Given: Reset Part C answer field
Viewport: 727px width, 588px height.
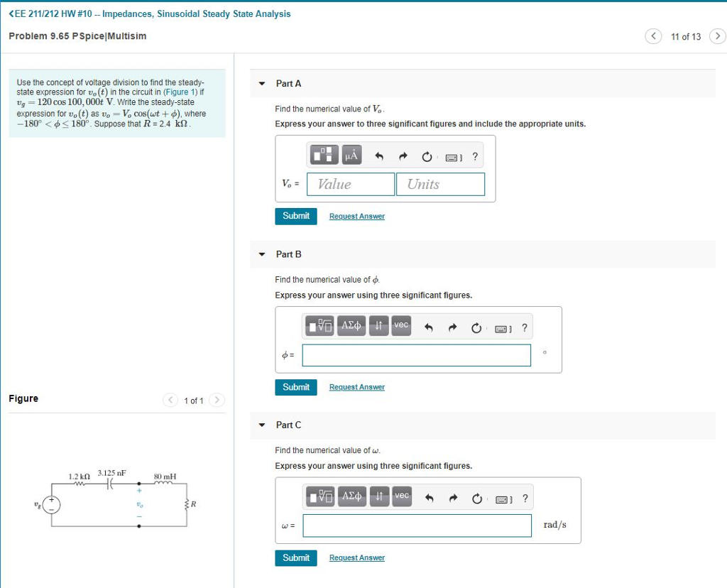Looking at the screenshot, I should click(477, 499).
